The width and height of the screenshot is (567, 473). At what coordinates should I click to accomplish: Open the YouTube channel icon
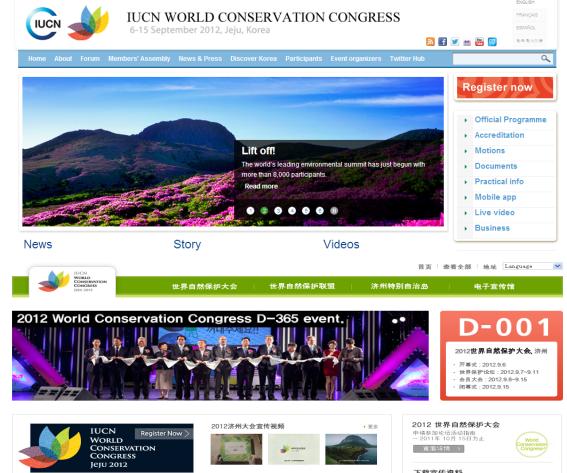coord(479,42)
